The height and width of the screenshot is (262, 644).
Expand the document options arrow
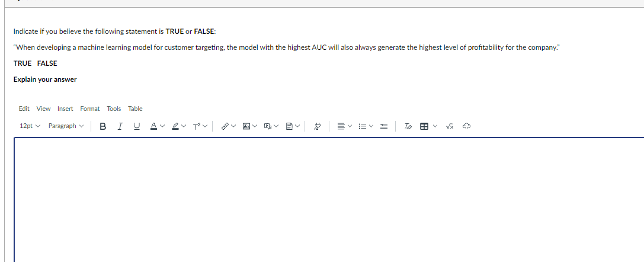click(297, 126)
